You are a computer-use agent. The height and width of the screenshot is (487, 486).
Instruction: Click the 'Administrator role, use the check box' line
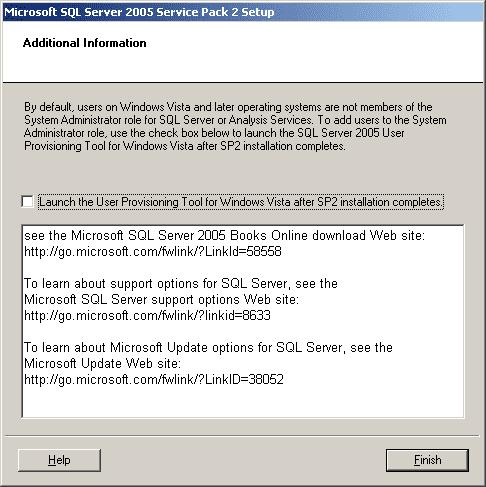coord(214,133)
